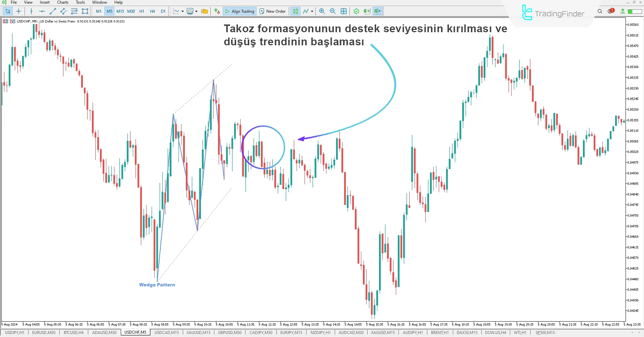Select the trendline drawing tool
This screenshot has width=644, height=337.
click(53, 11)
